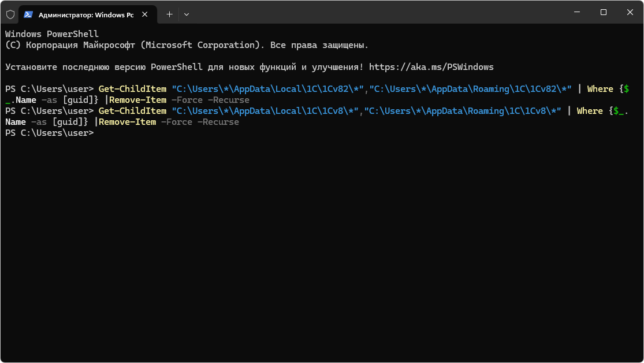The height and width of the screenshot is (363, 644).
Task: Minimize the terminal window
Action: pos(577,12)
